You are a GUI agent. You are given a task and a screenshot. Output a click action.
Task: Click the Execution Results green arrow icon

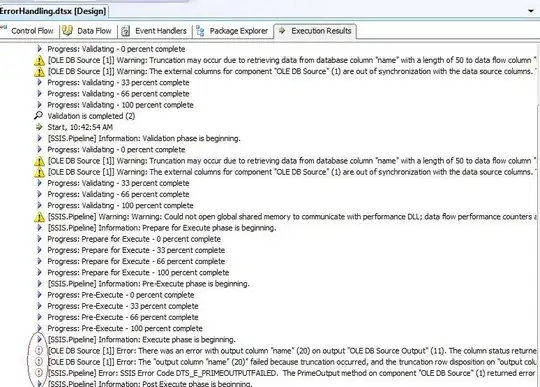(x=282, y=31)
